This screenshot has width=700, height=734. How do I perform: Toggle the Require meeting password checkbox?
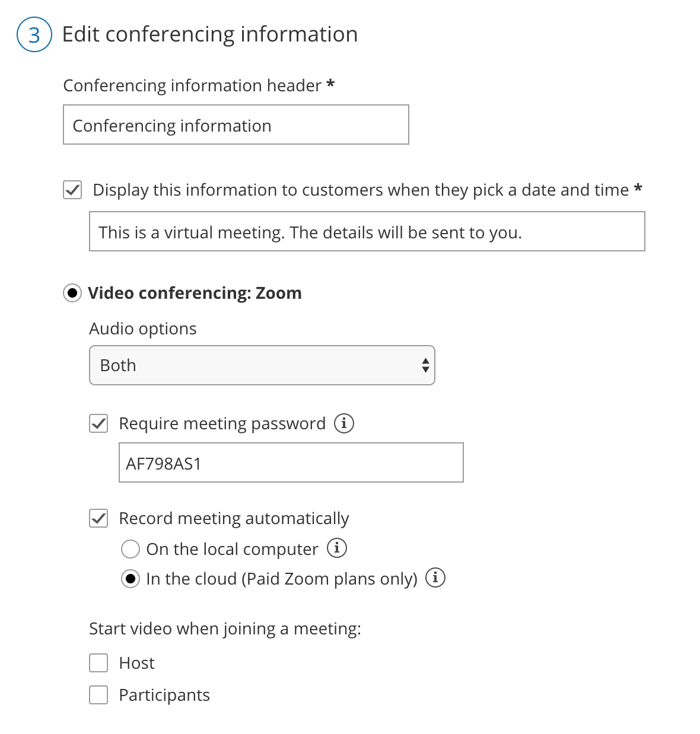(x=98, y=423)
